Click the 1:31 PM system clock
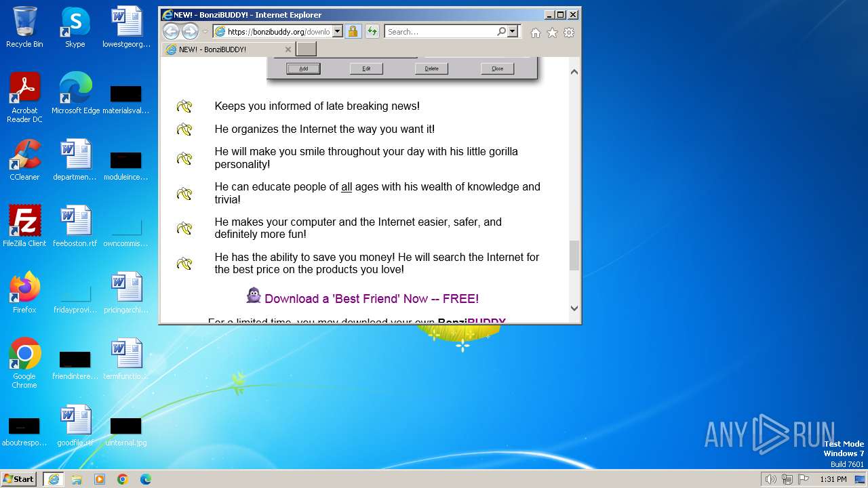 pyautogui.click(x=833, y=479)
